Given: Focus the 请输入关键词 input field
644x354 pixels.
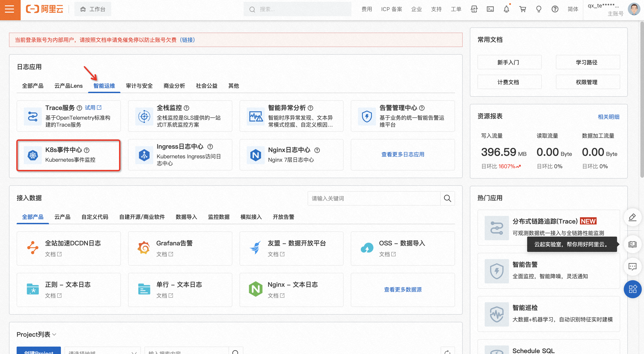Looking at the screenshot, I should click(374, 198).
